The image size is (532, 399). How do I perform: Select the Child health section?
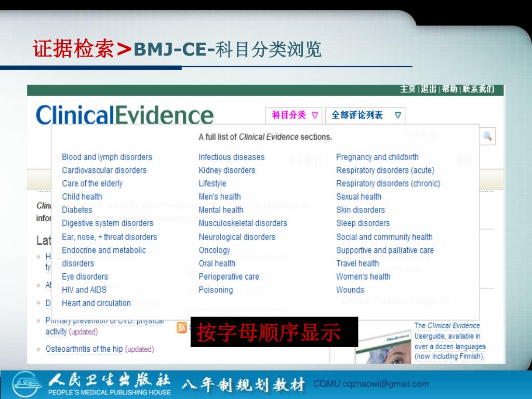coord(82,197)
